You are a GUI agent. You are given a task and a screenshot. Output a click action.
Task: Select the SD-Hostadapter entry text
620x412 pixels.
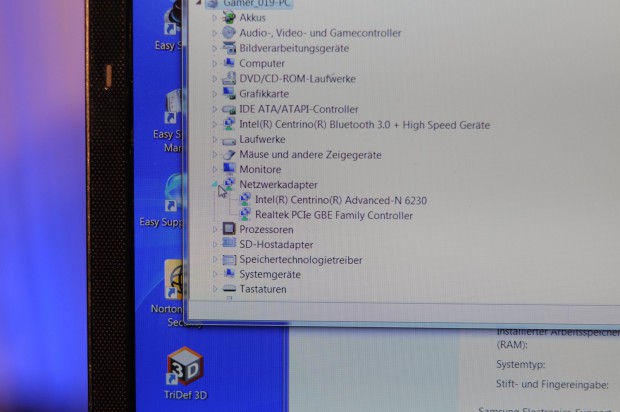(x=276, y=245)
